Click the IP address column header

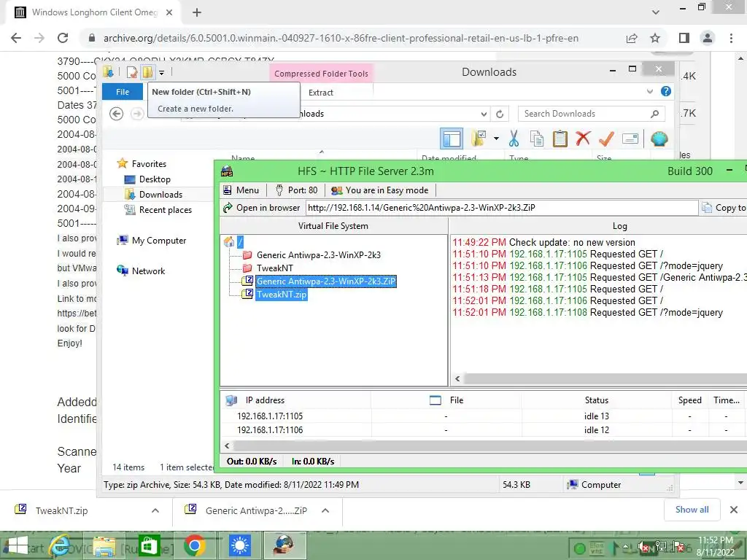tap(296, 400)
